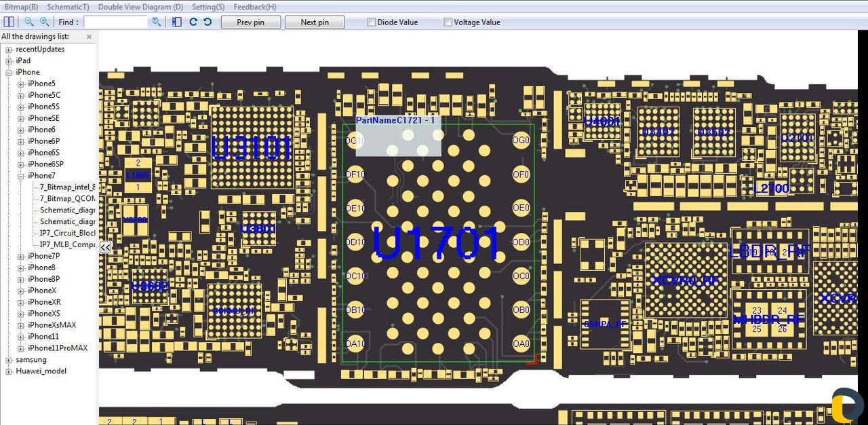Select pin pad OD0 on U1701
Viewport: 868px width, 425px height.
[x=521, y=242]
